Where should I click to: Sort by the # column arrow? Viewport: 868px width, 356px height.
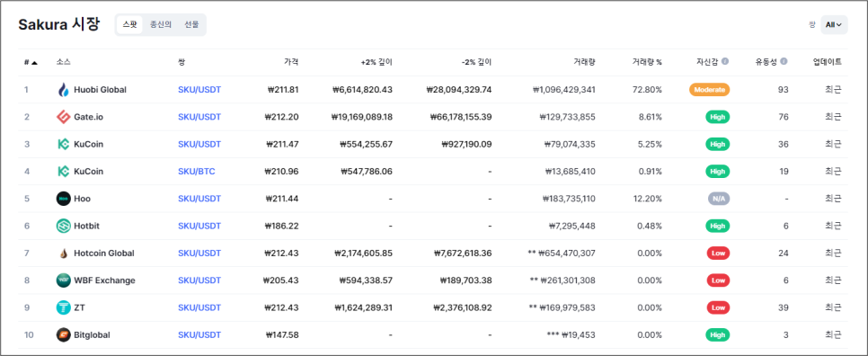[x=34, y=63]
